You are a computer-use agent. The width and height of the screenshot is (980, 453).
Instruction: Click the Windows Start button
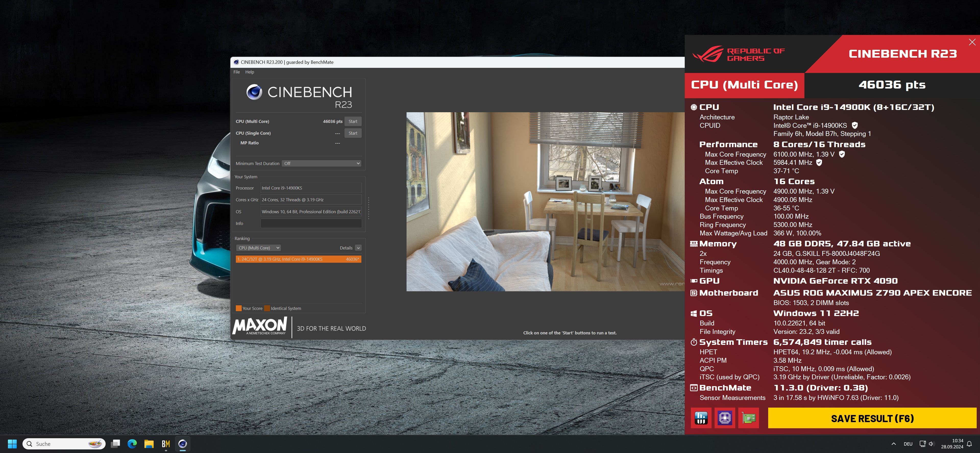point(12,444)
